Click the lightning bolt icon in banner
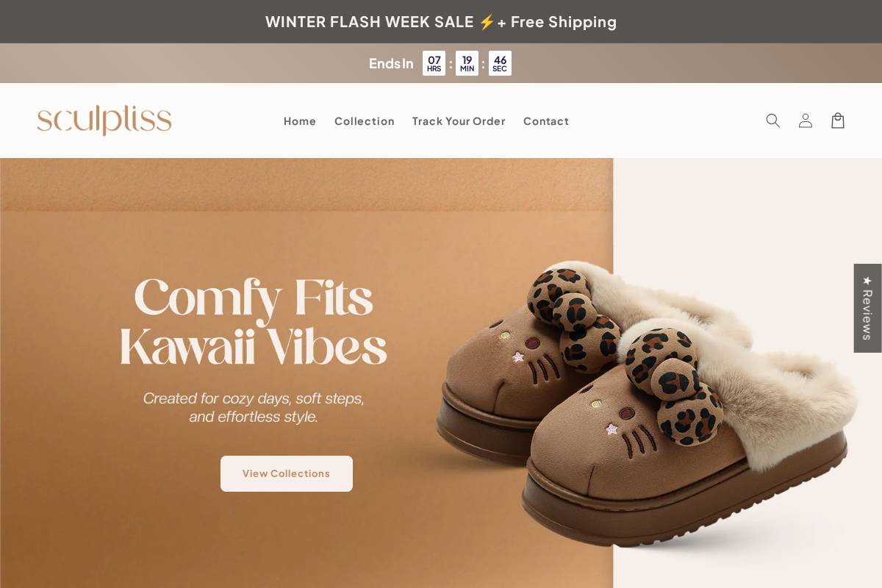Image resolution: width=882 pixels, height=588 pixels. point(487,22)
